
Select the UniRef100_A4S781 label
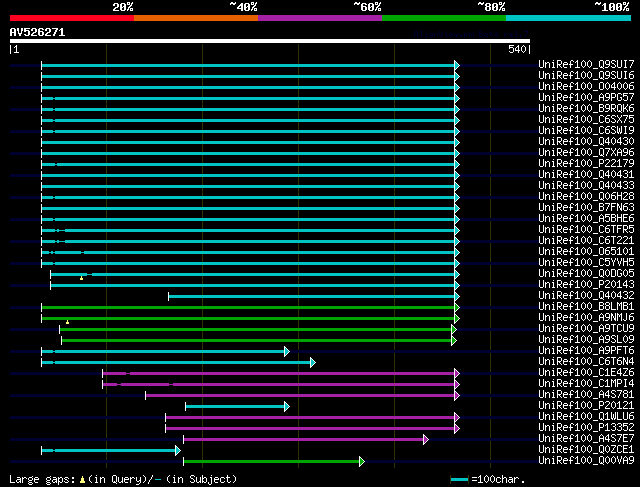coord(586,395)
